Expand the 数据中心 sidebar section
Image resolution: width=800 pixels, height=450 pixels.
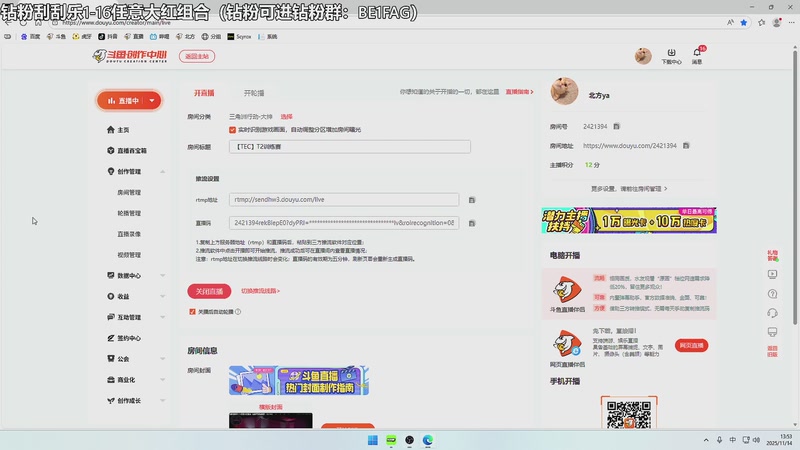(x=163, y=276)
